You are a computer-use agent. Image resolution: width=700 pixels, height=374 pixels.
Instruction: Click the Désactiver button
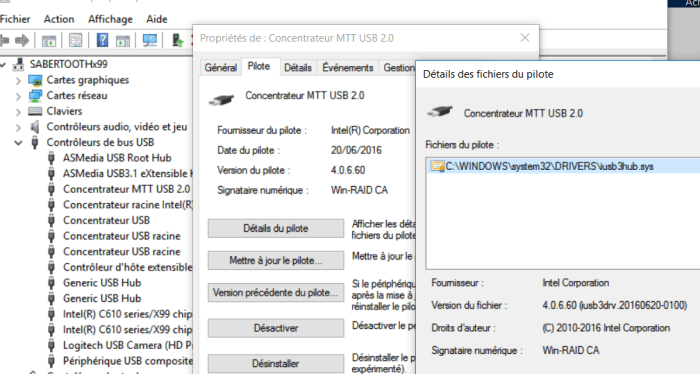click(276, 328)
